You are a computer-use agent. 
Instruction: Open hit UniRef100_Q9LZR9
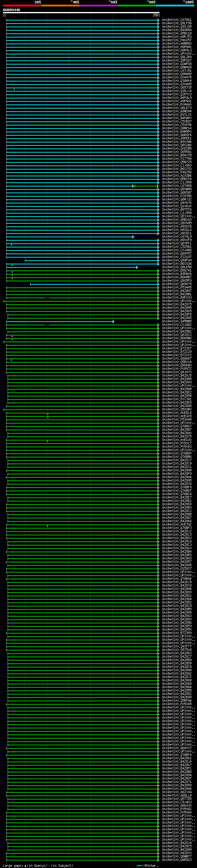pos(177,57)
